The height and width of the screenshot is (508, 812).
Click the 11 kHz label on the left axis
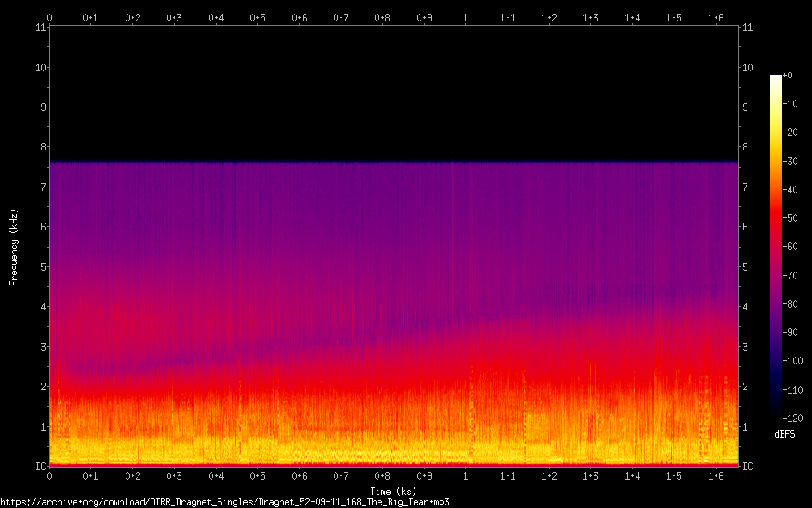pyautogui.click(x=40, y=28)
